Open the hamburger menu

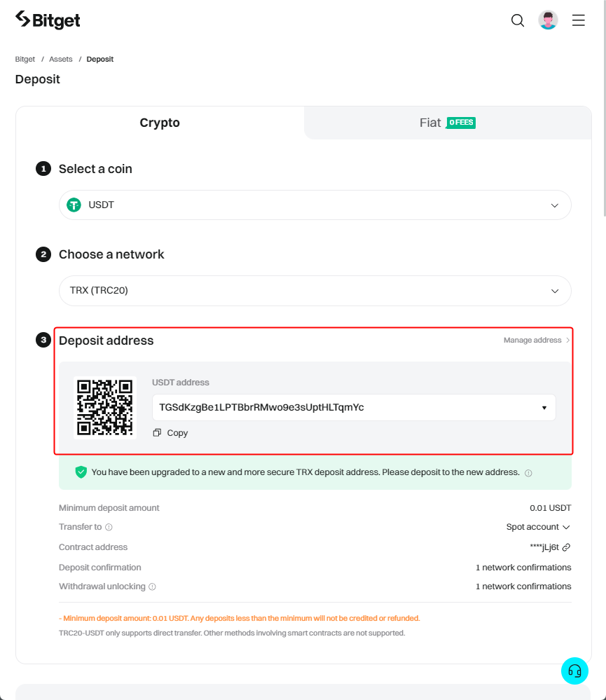pyautogui.click(x=578, y=20)
